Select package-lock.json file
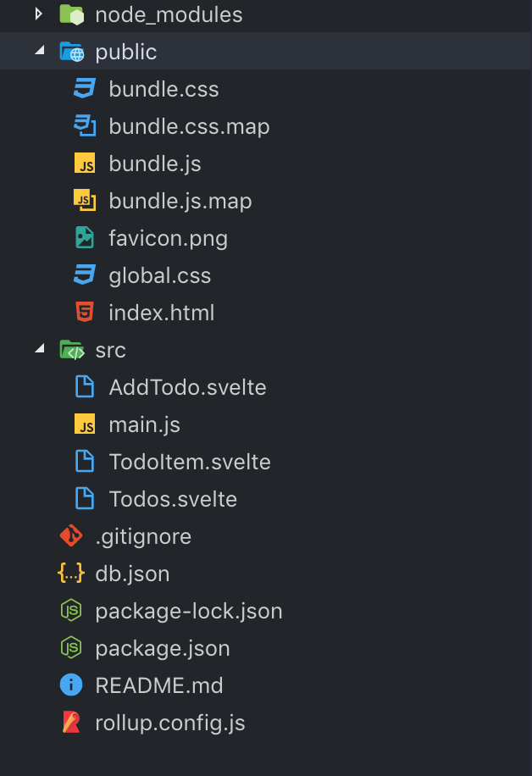This screenshot has height=776, width=532. tap(188, 611)
